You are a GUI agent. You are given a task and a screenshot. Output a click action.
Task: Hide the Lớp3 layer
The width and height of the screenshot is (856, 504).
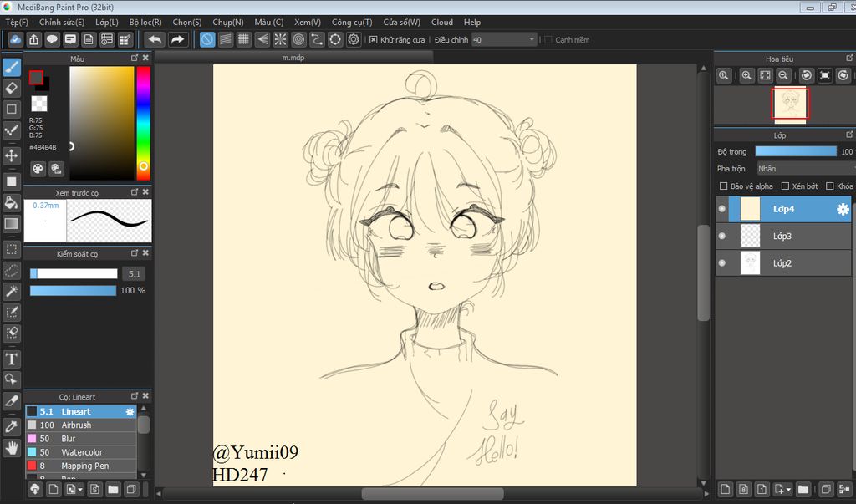(722, 236)
